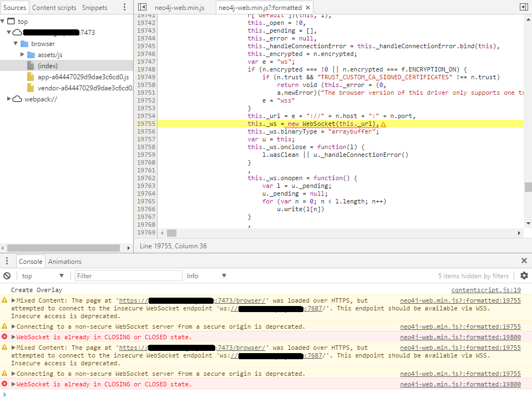532x403 pixels.
Task: Open the drawer three-dot menu
Action: point(7,261)
